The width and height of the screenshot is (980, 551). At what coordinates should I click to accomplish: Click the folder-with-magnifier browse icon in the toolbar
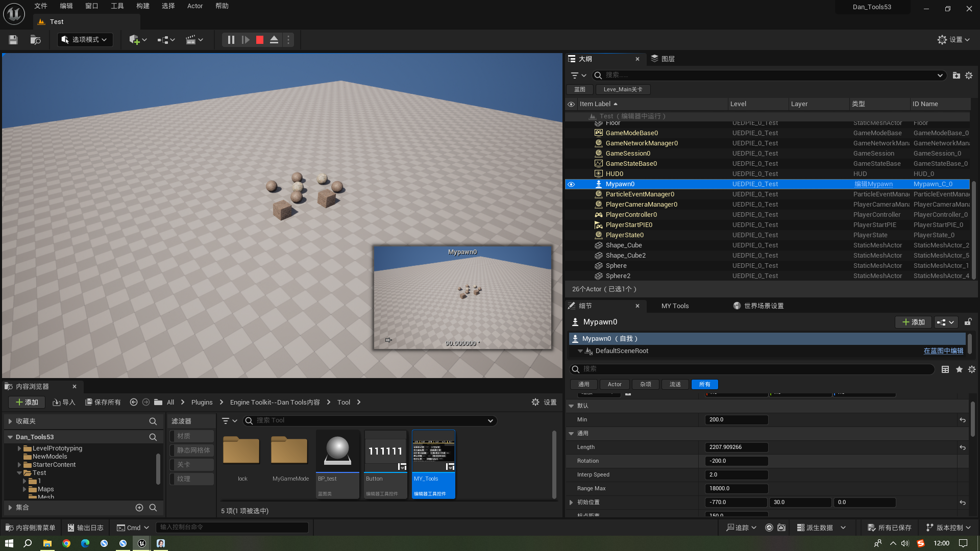(x=35, y=40)
